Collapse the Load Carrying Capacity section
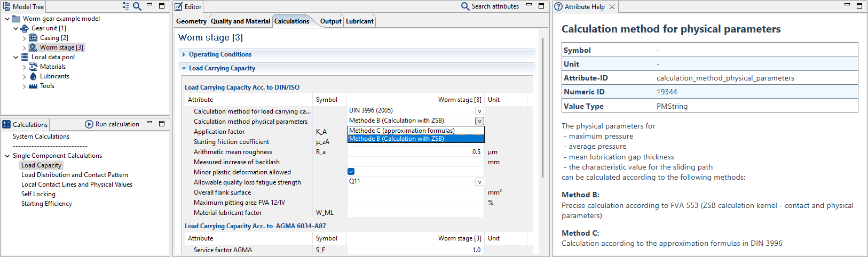Image resolution: width=868 pixels, height=257 pixels. pyautogui.click(x=184, y=68)
